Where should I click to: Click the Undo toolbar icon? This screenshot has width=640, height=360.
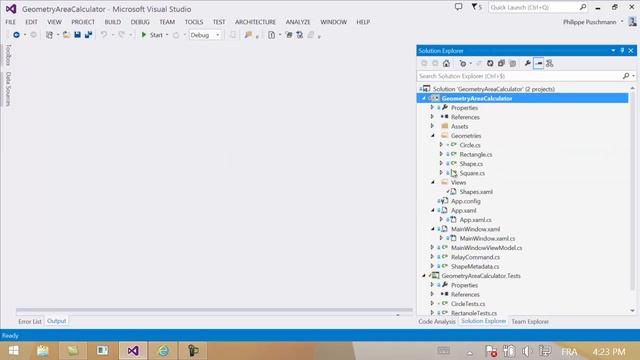104,35
